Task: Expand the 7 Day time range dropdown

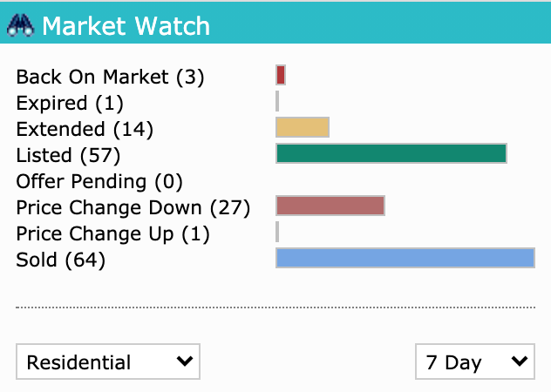Action: (475, 362)
